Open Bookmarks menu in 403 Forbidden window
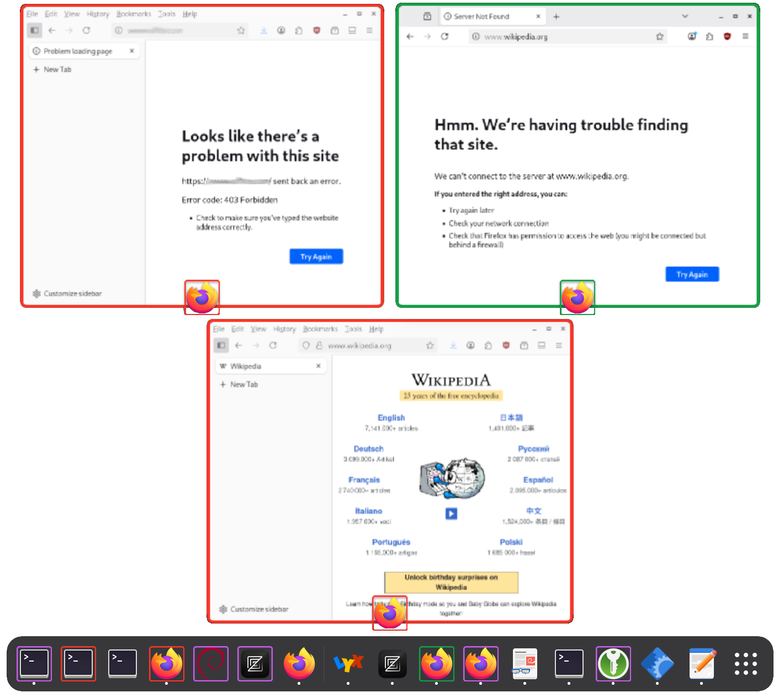The width and height of the screenshot is (784, 698). [134, 14]
